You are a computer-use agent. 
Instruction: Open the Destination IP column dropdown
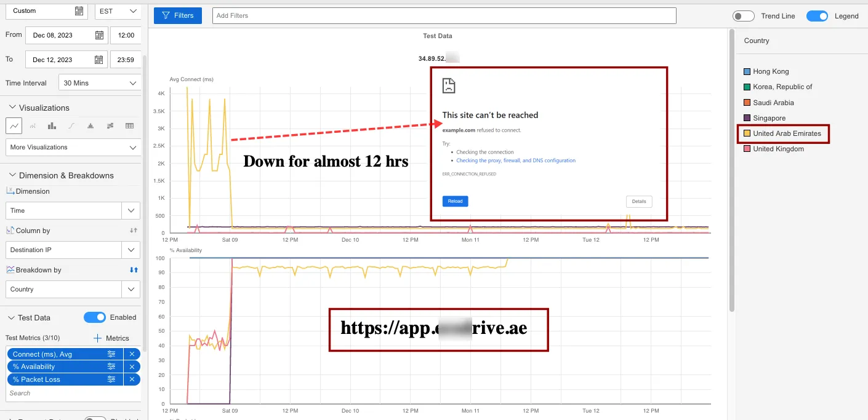[73, 250]
